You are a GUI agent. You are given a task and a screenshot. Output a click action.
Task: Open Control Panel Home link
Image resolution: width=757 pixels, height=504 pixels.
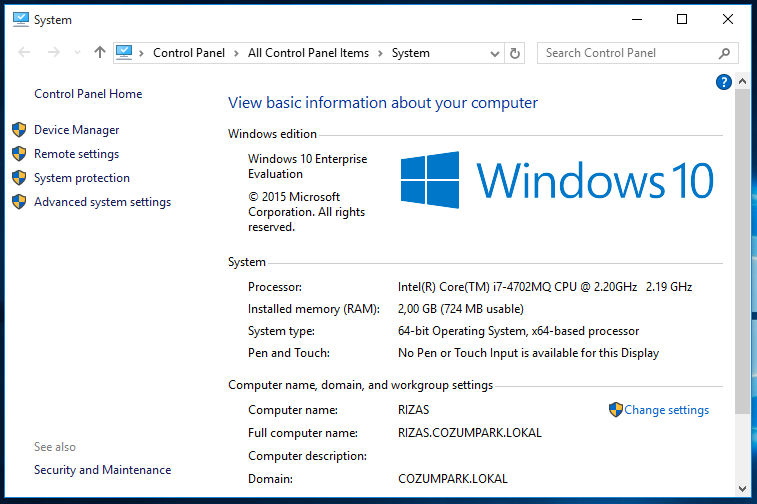(88, 94)
